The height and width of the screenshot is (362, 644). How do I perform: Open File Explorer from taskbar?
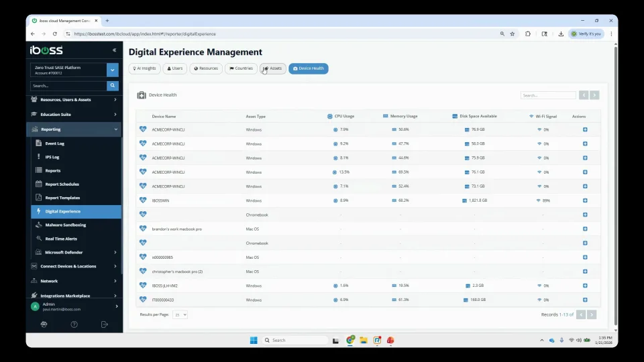[x=364, y=341]
